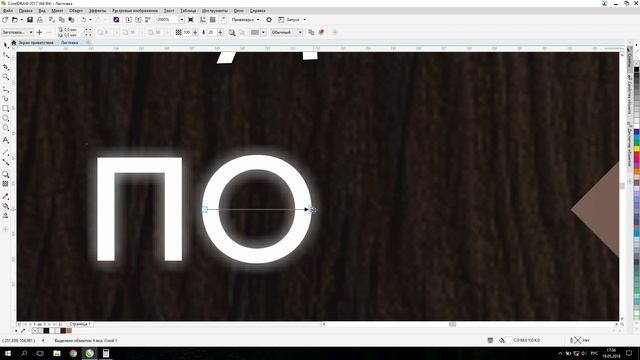Select the Color Eyedropper tool

click(x=6, y=196)
